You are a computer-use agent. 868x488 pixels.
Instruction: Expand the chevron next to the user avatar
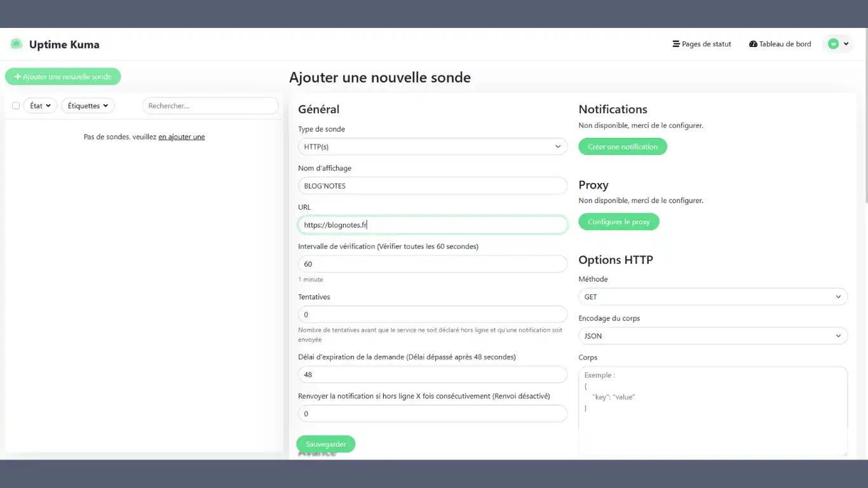point(845,43)
